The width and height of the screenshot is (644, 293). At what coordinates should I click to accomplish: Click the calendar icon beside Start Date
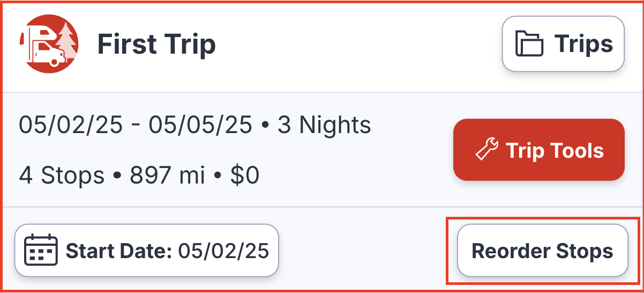[x=41, y=251]
